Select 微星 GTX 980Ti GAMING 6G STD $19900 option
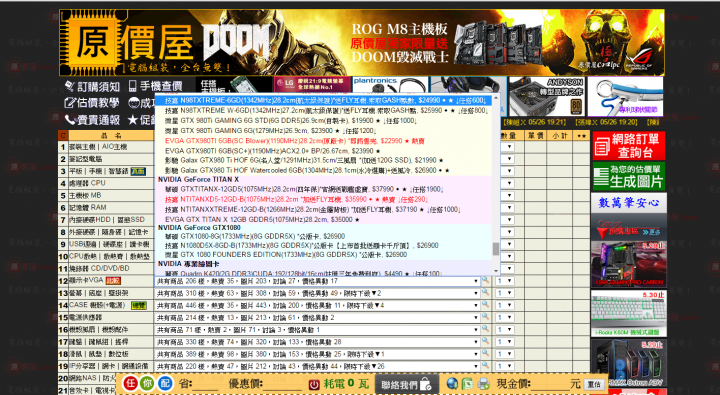The image size is (720, 395). [323, 121]
